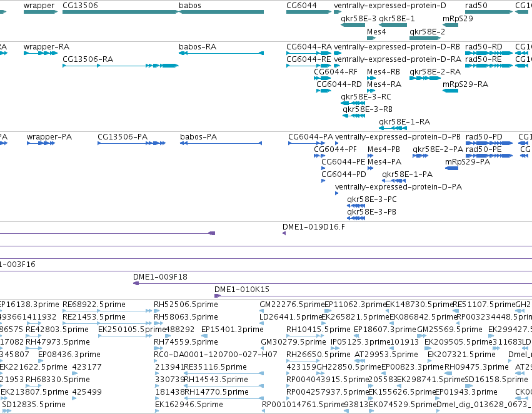
Task: Click the Dmel_dig_013628_0673_ label
Action: (x=484, y=405)
